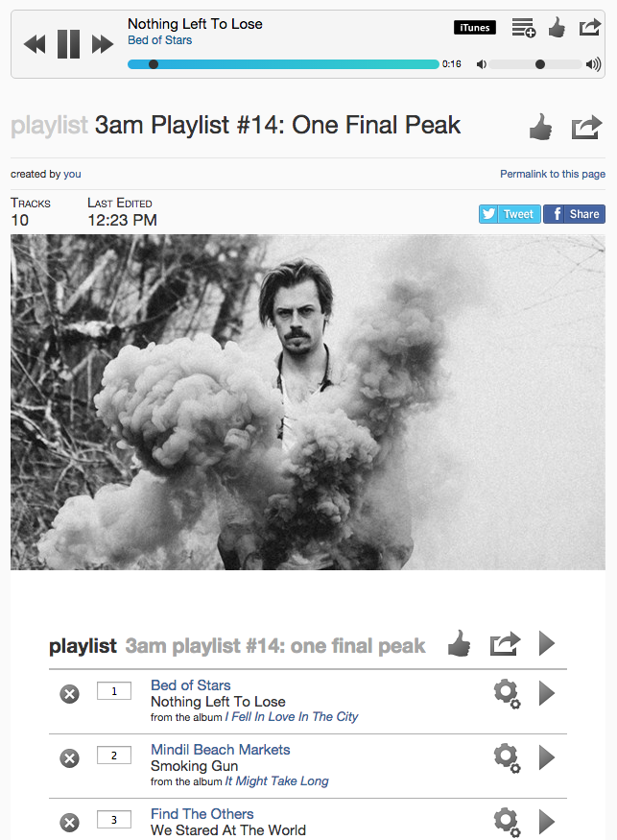This screenshot has width=617, height=840.
Task: Skip to the next track
Action: pos(103,44)
